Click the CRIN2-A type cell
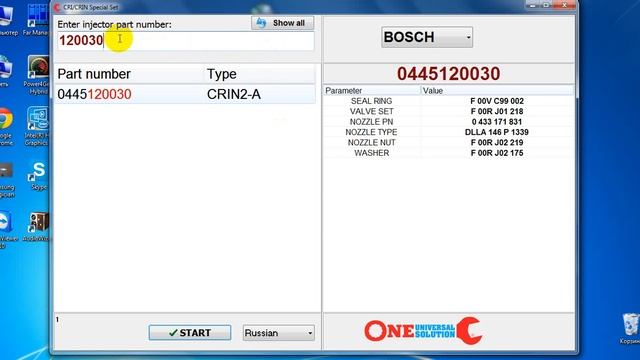 point(234,94)
